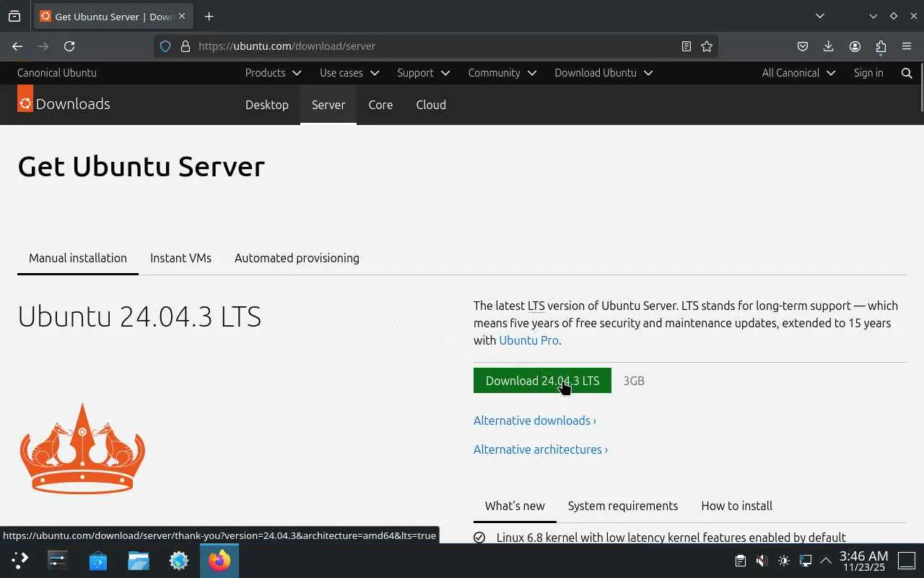Reload the current page
Viewport: 924px width, 578px height.
point(69,46)
